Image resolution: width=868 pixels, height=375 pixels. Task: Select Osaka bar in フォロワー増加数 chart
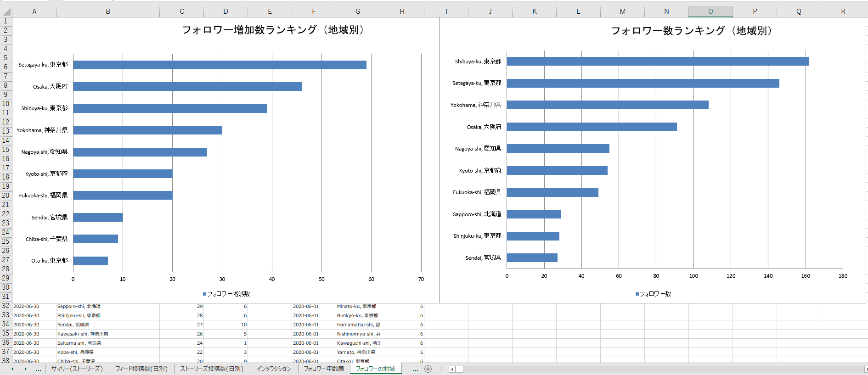click(187, 86)
